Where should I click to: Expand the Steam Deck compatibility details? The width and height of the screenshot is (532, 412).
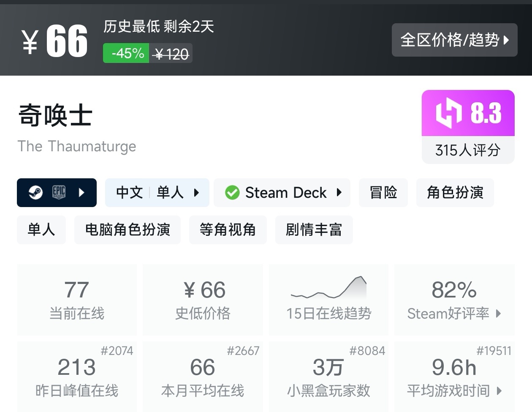pos(339,193)
